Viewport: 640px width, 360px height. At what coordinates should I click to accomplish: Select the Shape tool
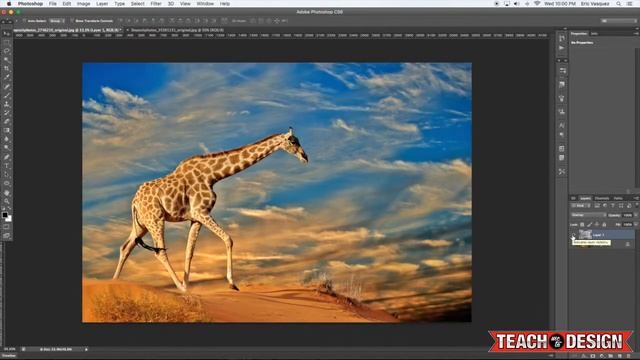coord(6,184)
